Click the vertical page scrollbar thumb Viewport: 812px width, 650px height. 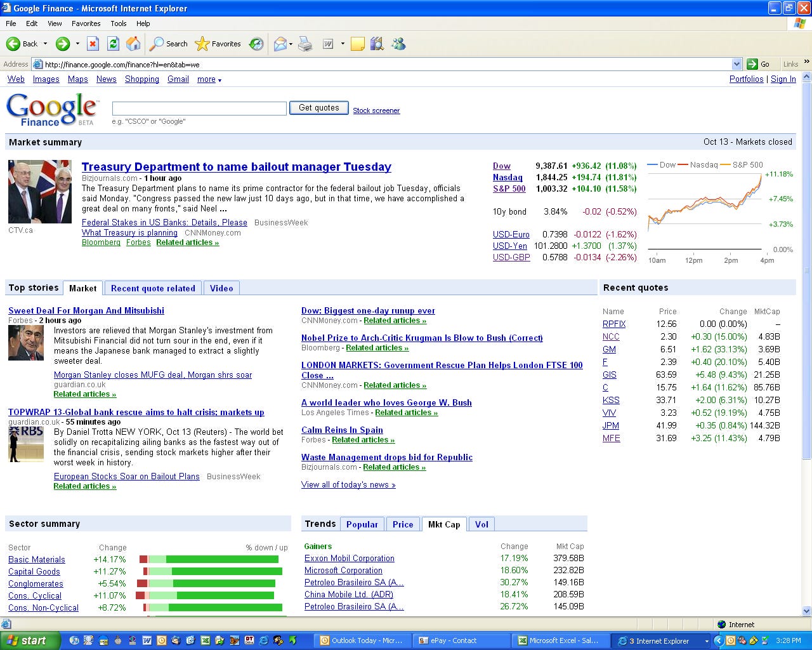[x=806, y=270]
